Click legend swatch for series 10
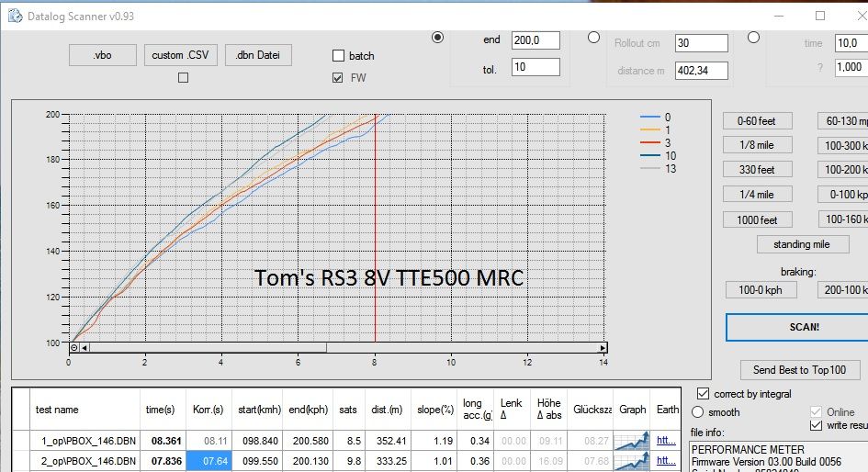Screen dimensions: 868x472 (x=650, y=155)
